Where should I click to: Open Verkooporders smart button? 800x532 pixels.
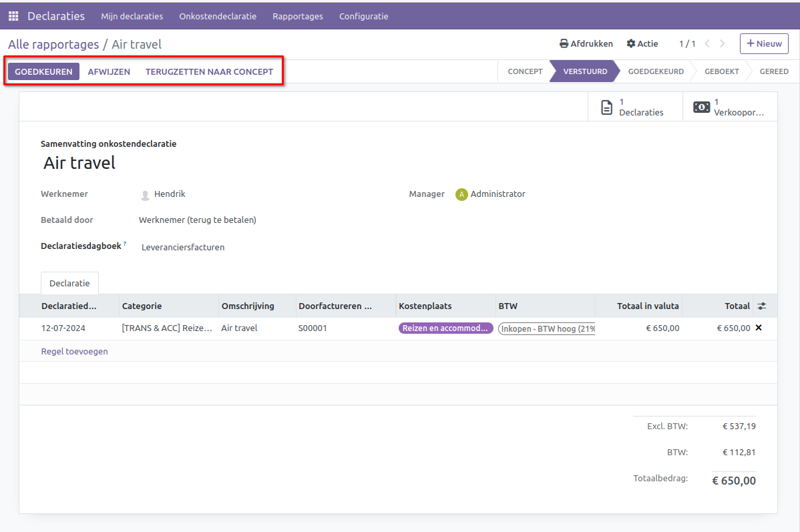coord(729,107)
